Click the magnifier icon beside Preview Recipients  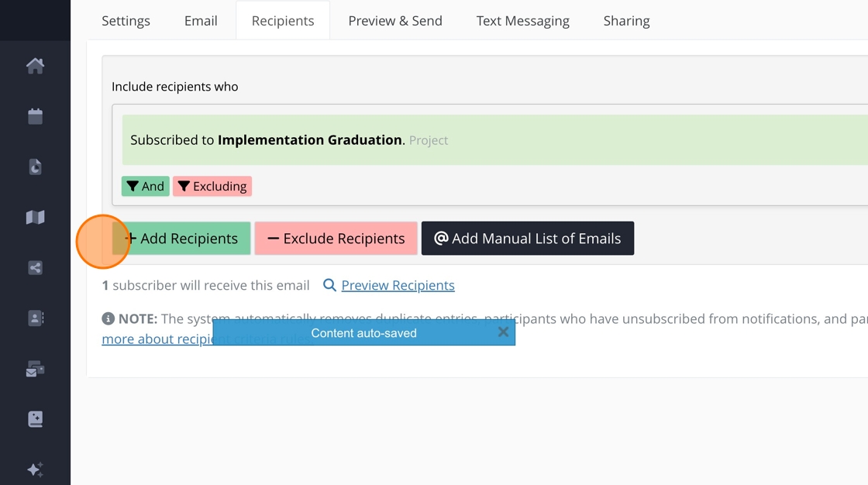click(329, 285)
